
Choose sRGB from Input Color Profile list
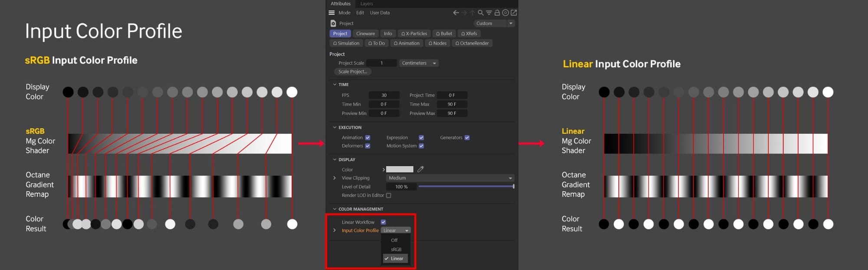[x=396, y=249]
